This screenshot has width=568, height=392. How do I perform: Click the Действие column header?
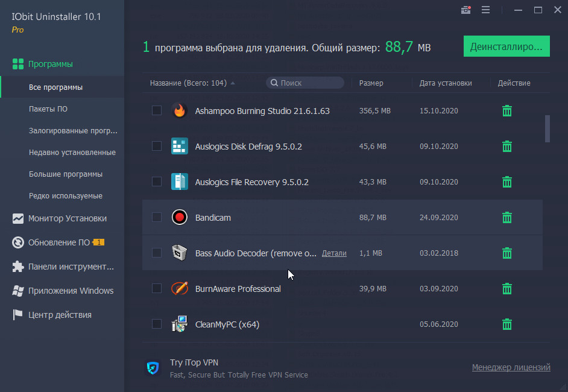coord(514,83)
